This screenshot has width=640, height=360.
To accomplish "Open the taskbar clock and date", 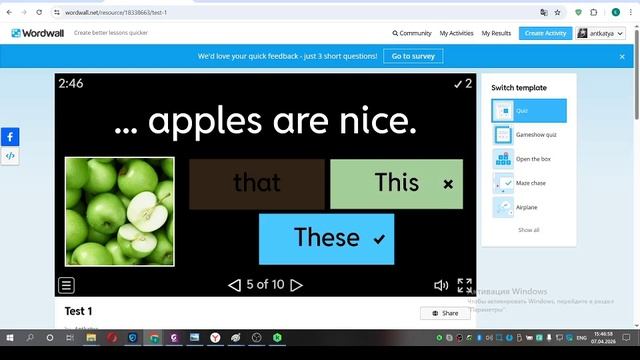I will (x=603, y=338).
